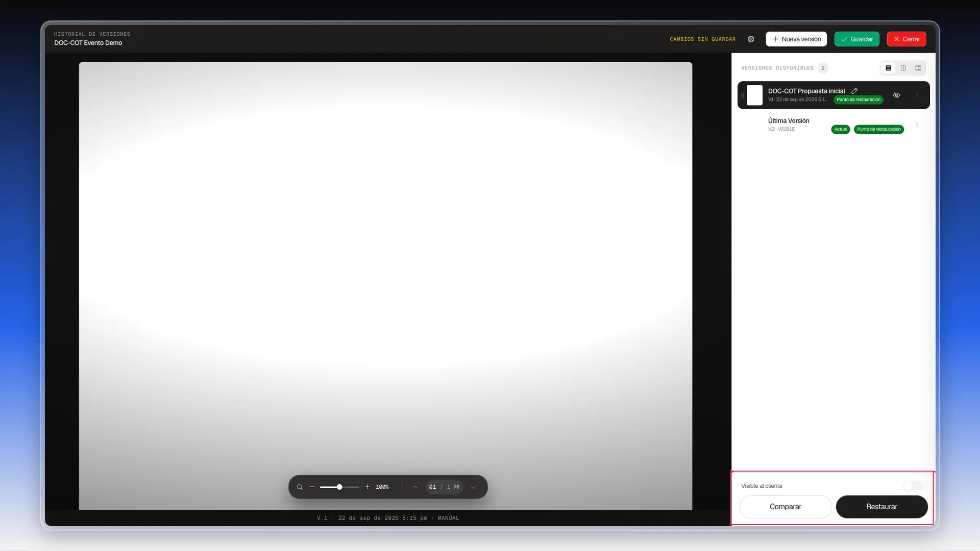Toggle visibility eye for Propuesta inicial

[896, 95]
